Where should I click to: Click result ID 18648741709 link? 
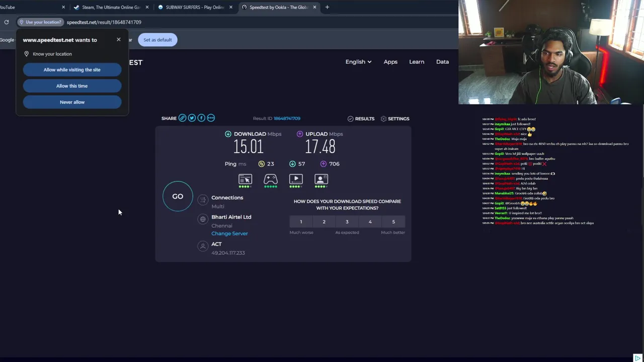coord(287,118)
